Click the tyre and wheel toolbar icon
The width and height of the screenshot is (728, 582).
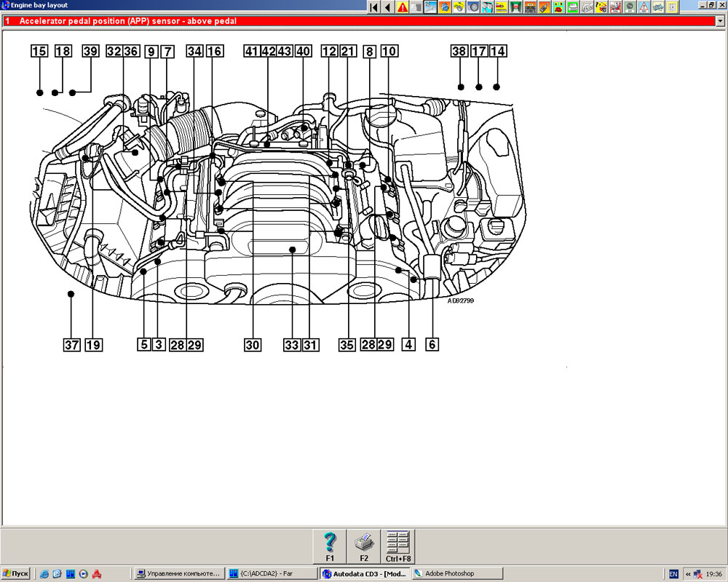click(x=473, y=7)
